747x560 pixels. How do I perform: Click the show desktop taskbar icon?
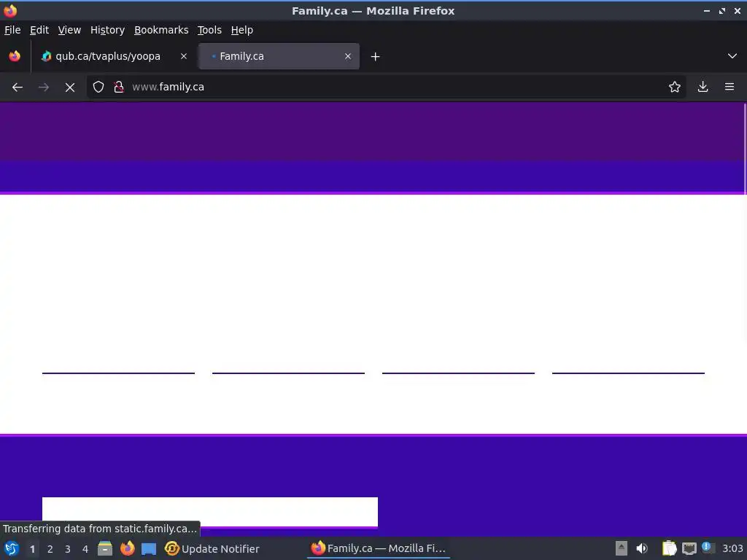149,548
